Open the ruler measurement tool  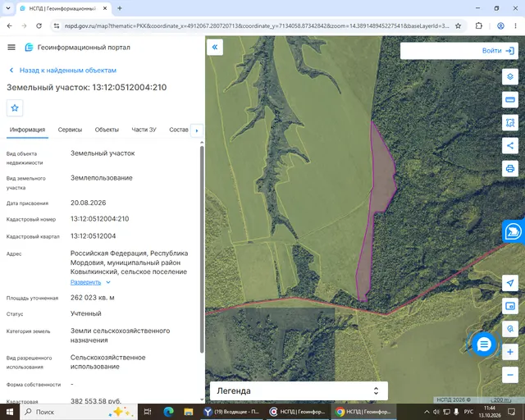pyautogui.click(x=510, y=100)
